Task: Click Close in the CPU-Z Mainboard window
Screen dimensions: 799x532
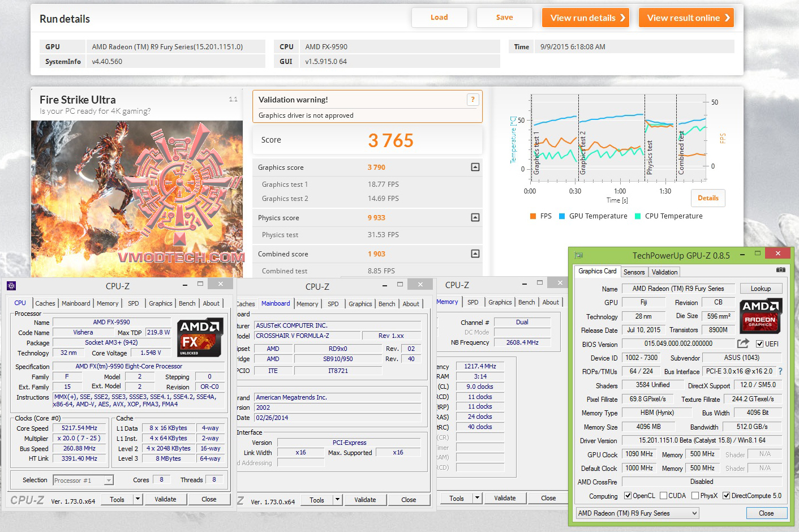Action: click(409, 500)
